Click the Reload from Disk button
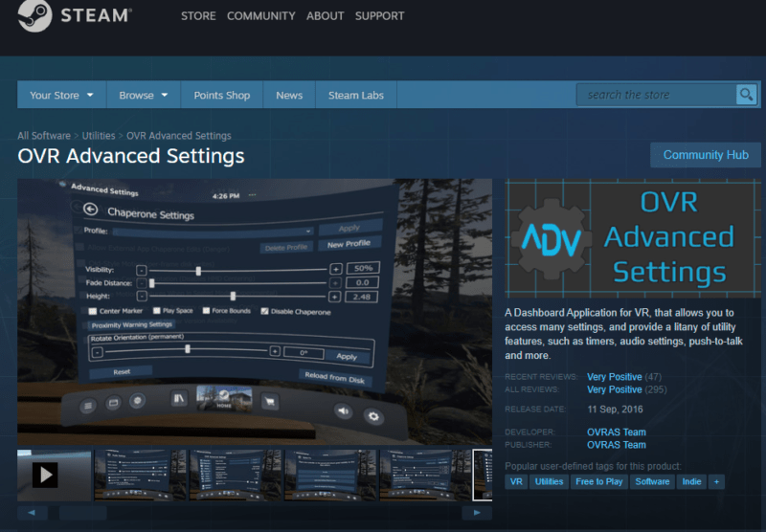The width and height of the screenshot is (766, 532). [334, 377]
